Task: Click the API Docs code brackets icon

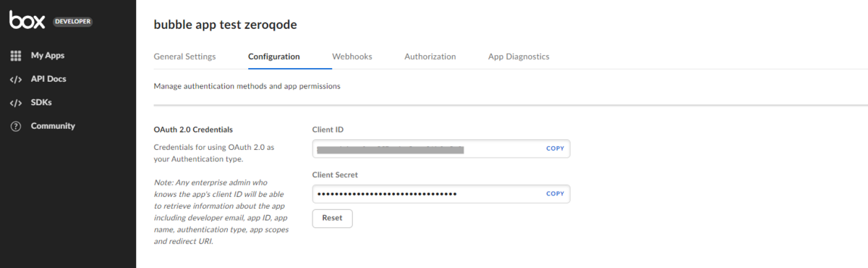Action: [x=16, y=79]
